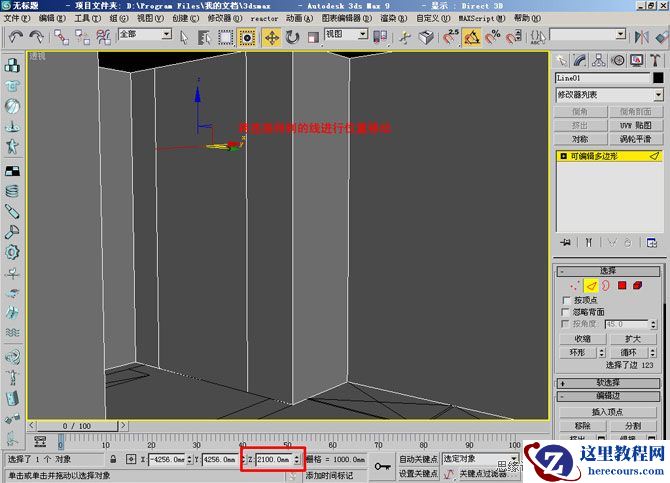This screenshot has height=483, width=670.
Task: Activate the Unlink Selection tool
Action: point(82,37)
